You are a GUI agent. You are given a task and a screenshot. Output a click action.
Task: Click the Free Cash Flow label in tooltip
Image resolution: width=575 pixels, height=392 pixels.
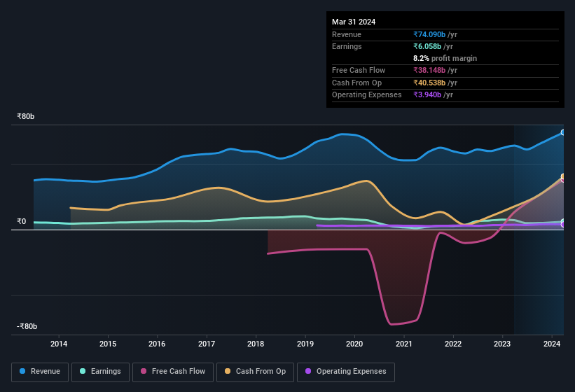[359, 70]
